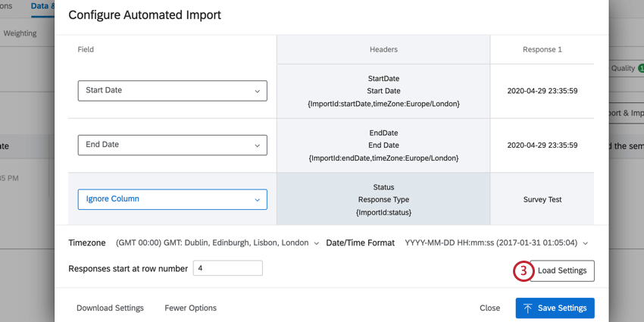Close the Configure Automated Import dialog

click(489, 308)
